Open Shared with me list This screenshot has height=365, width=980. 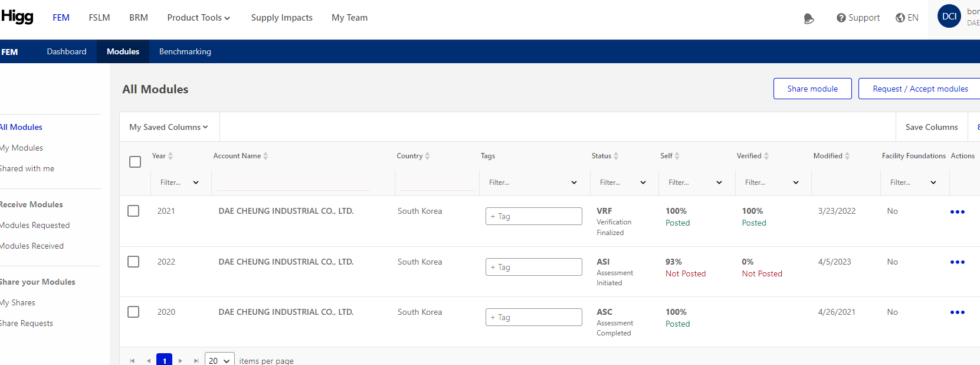click(27, 168)
